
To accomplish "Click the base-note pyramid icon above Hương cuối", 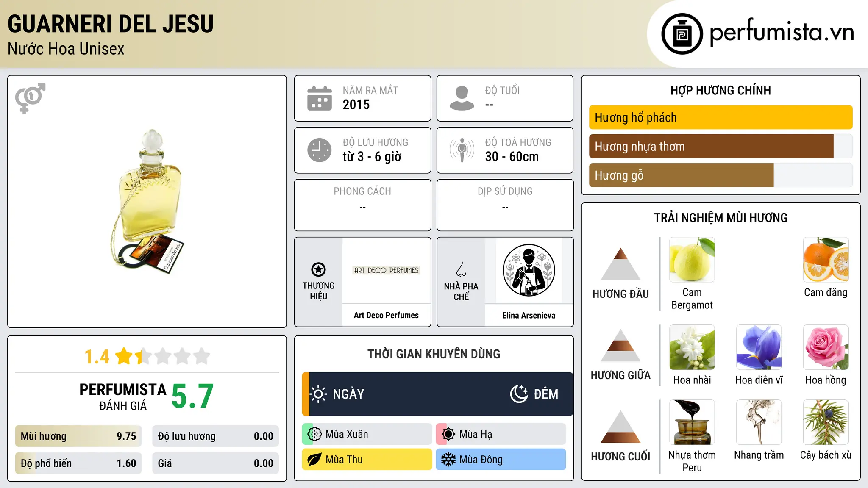I will pyautogui.click(x=620, y=427).
